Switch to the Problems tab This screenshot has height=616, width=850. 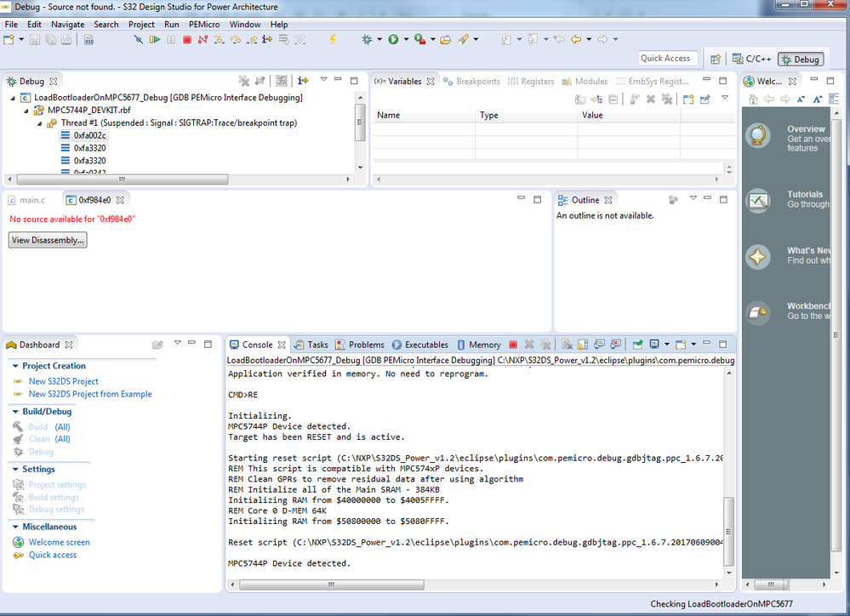(x=359, y=345)
